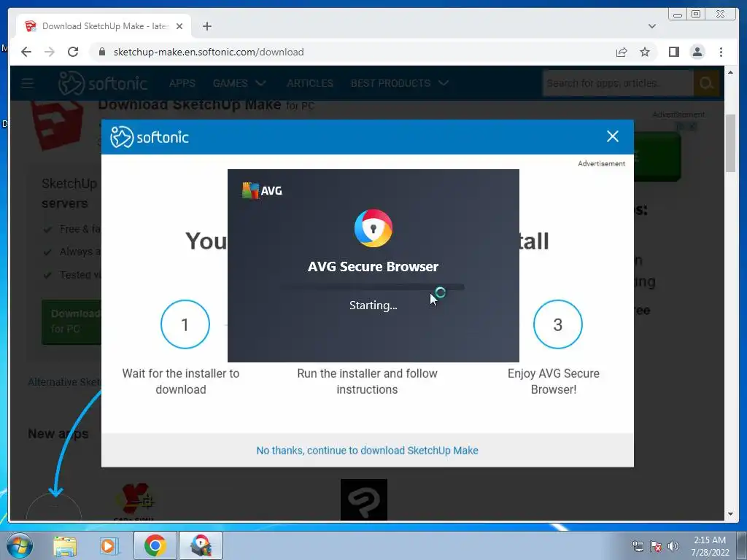Click the step 1 circle
Image resolution: width=747 pixels, height=560 pixels.
185,324
